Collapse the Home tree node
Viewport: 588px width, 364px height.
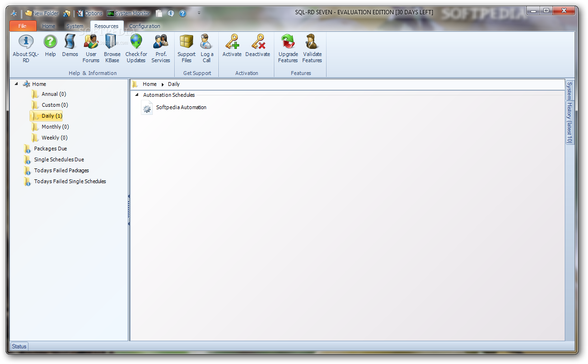[16, 84]
